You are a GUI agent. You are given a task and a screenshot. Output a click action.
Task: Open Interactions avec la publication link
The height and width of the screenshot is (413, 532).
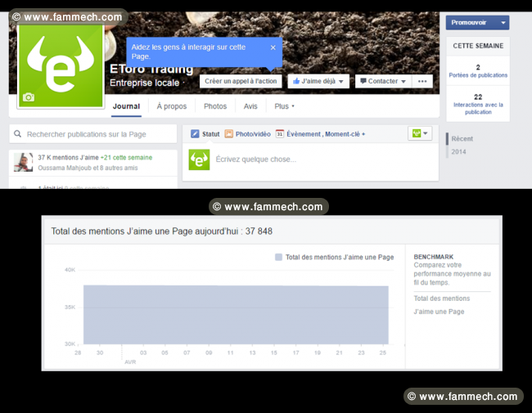(478, 109)
